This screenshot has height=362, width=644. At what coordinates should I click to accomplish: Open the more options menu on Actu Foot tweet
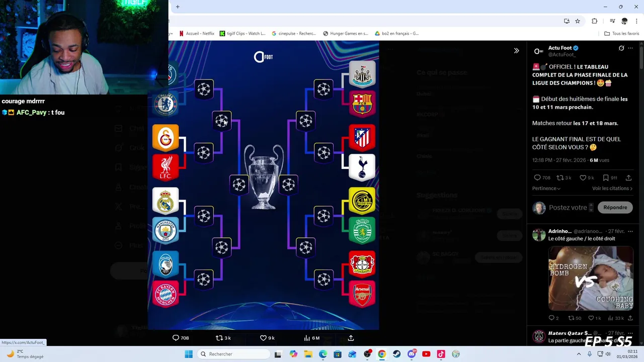click(x=630, y=48)
